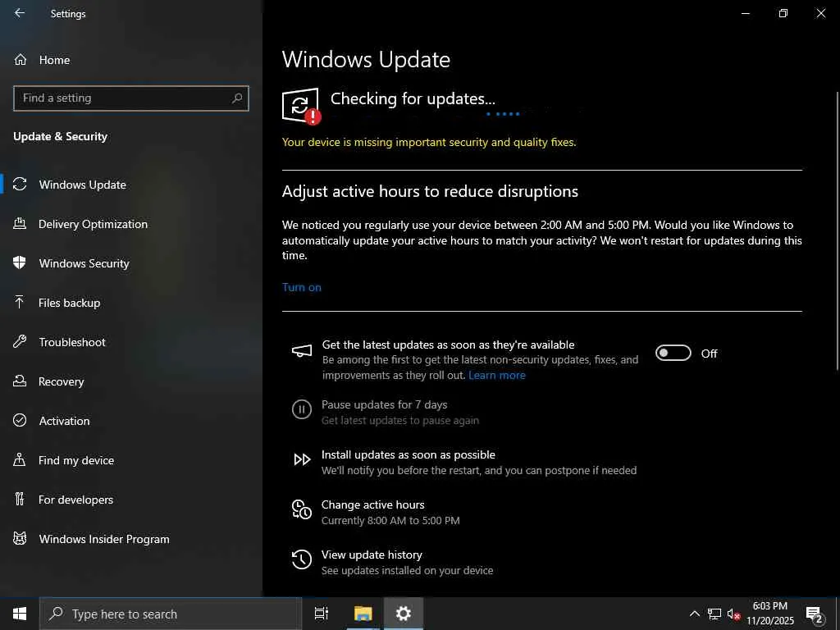Click the Settings gear in the taskbar
Screen dimensions: 840x630
click(404, 614)
